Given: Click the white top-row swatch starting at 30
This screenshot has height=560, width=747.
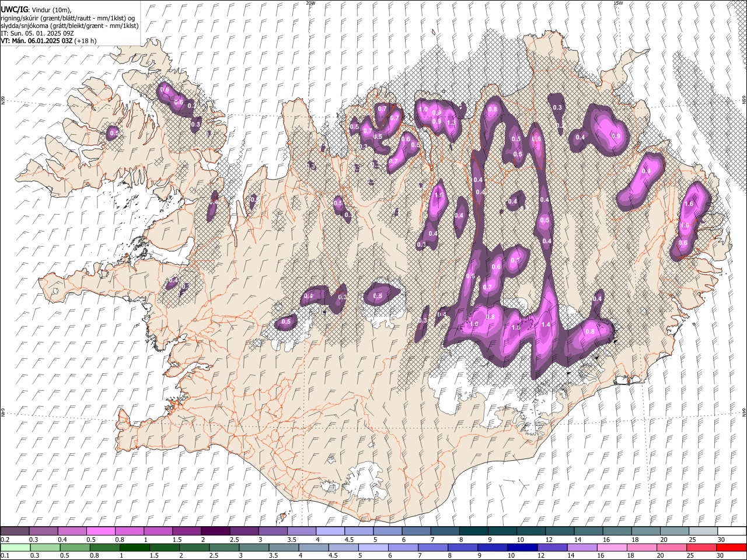Looking at the screenshot, I should (x=731, y=531).
